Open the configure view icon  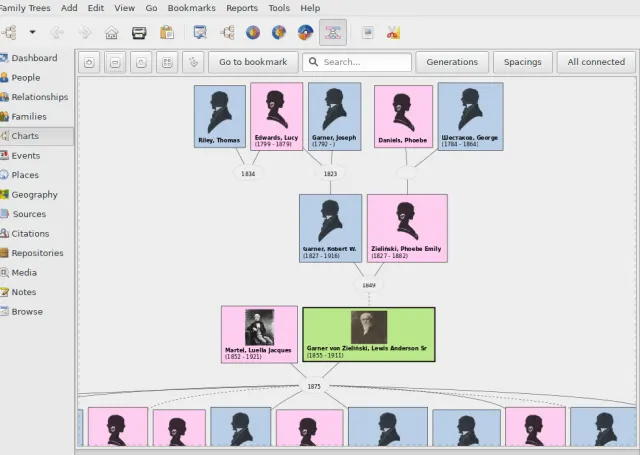click(x=200, y=32)
